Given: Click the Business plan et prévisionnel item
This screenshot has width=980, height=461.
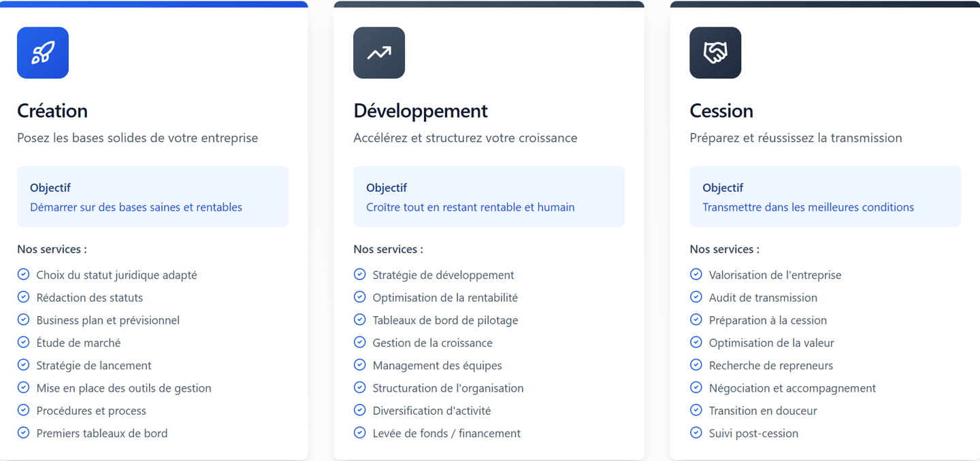Looking at the screenshot, I should pos(99,320).
